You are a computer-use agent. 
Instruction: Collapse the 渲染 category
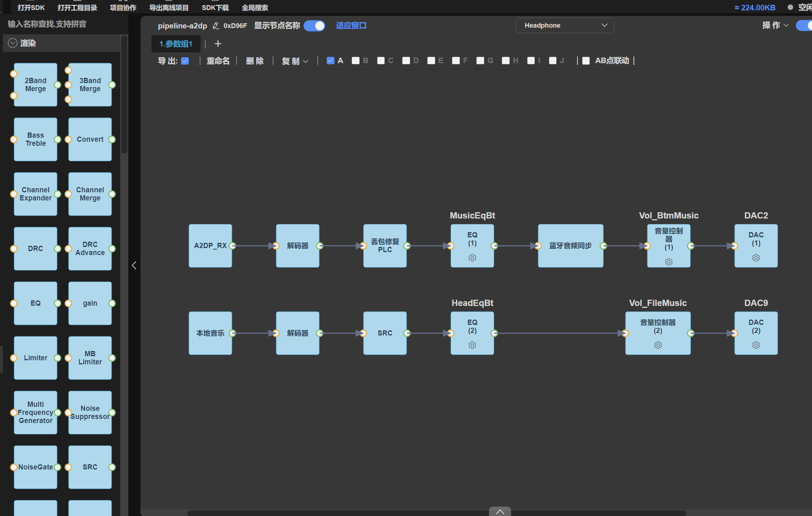point(13,43)
